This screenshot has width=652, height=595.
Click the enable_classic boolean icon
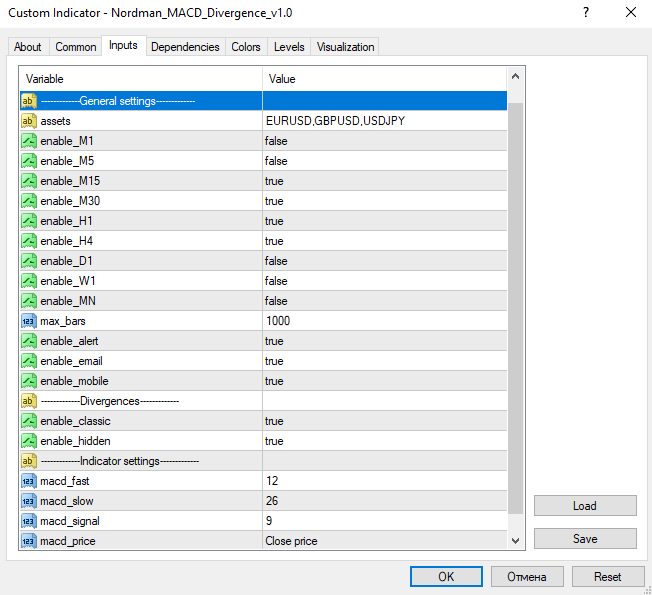point(29,421)
